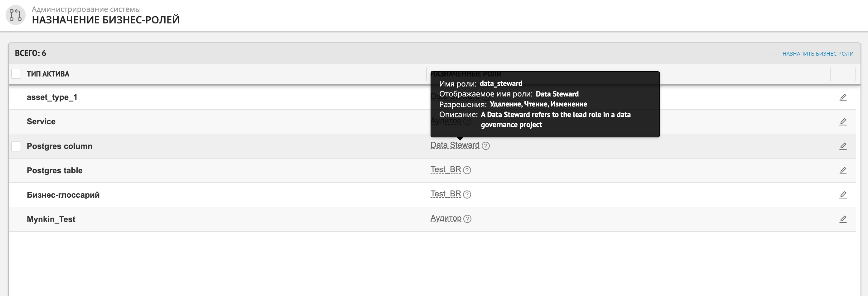Edit the Mynkin_Test row assignment
This screenshot has width=868, height=296.
(842, 219)
